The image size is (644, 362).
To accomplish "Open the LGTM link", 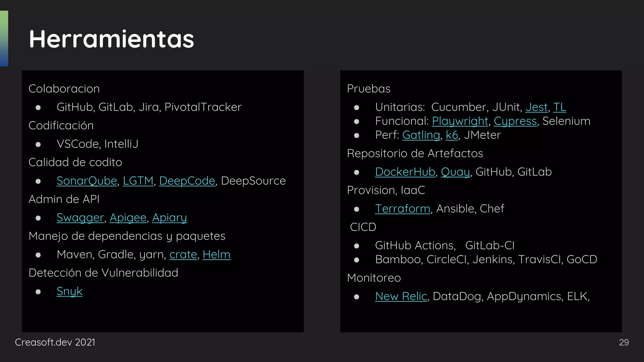I will pos(138,181).
